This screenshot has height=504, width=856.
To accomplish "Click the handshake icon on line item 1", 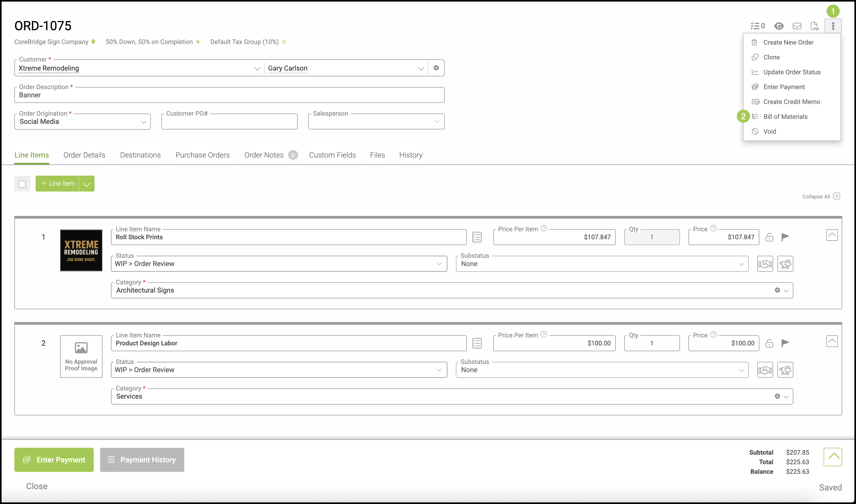I will pyautogui.click(x=765, y=264).
